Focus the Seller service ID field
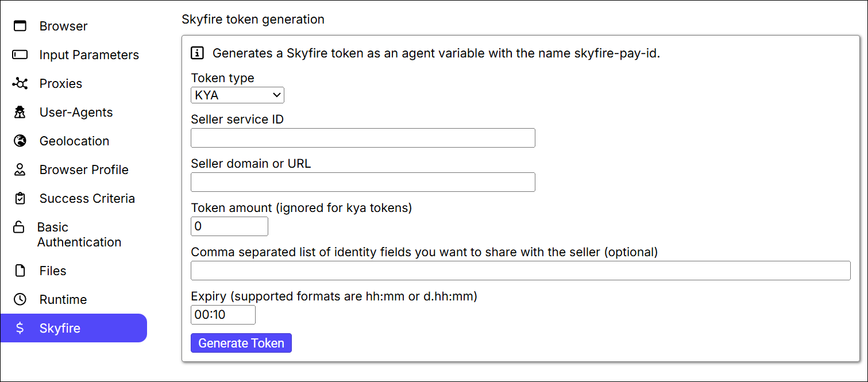This screenshot has height=382, width=868. (x=362, y=138)
